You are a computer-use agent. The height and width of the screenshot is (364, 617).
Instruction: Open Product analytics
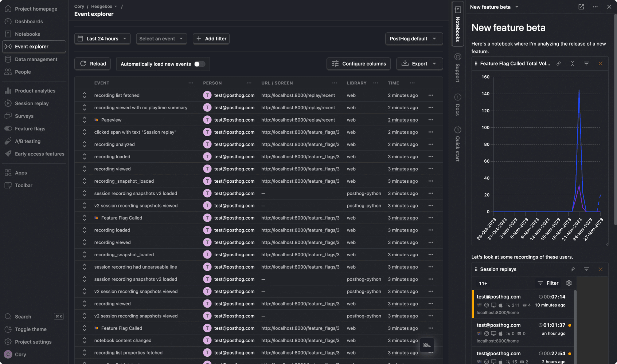coord(34,91)
